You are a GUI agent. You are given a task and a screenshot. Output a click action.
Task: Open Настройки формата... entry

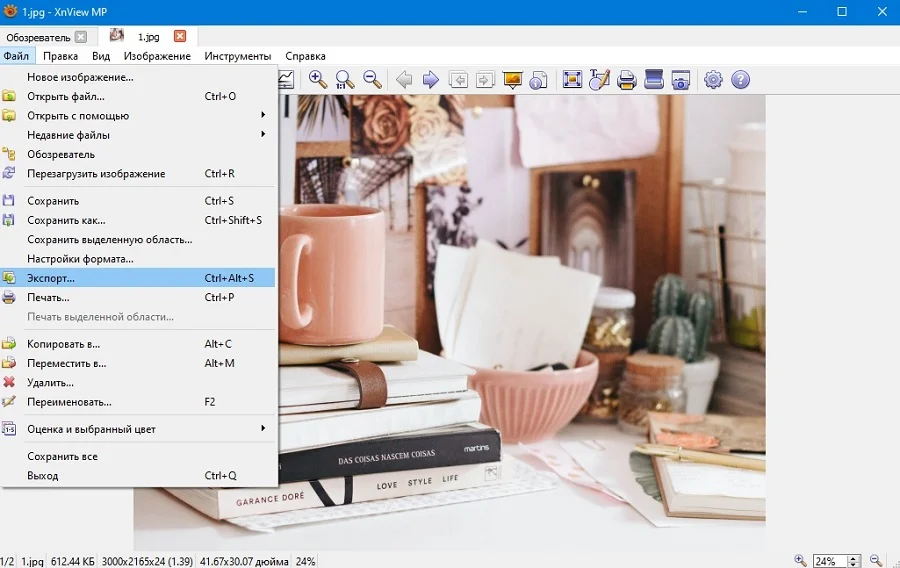[138, 259]
